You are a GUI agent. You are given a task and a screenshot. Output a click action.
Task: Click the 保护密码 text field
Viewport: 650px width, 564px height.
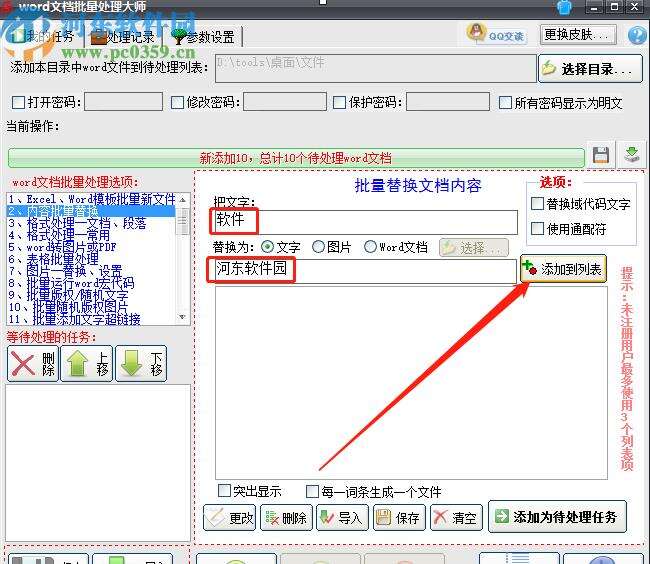[x=448, y=102]
